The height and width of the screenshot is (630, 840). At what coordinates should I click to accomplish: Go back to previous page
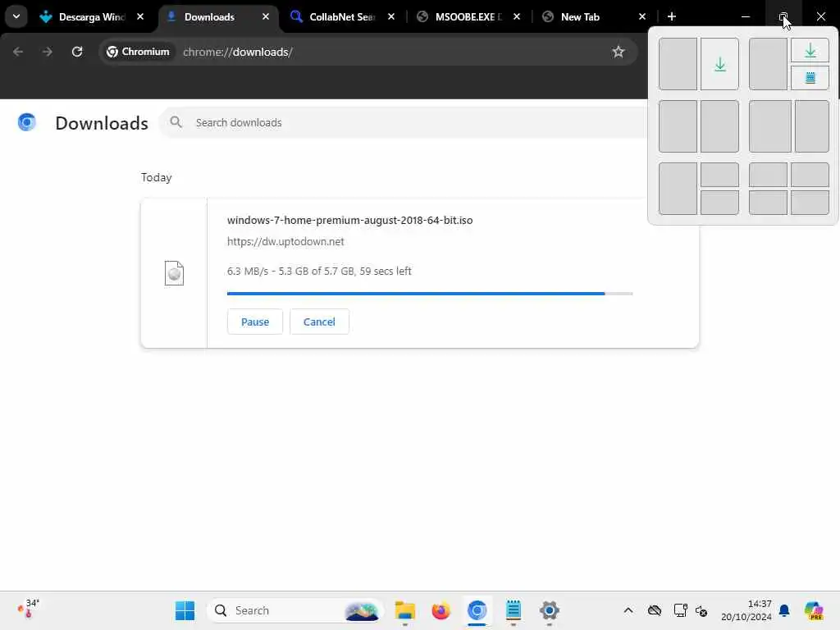click(x=18, y=52)
